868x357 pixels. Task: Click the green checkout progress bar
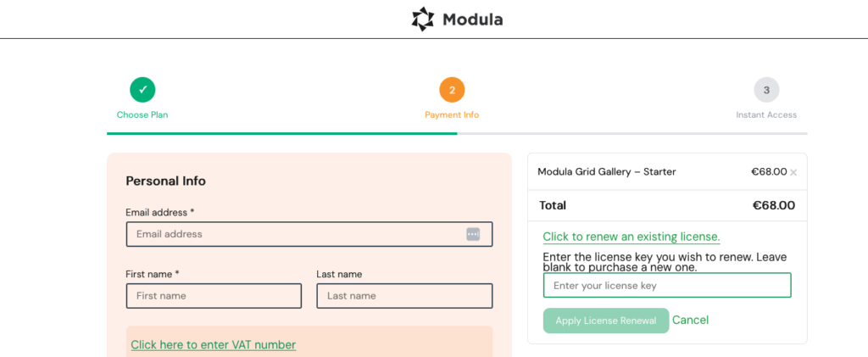[x=281, y=134]
